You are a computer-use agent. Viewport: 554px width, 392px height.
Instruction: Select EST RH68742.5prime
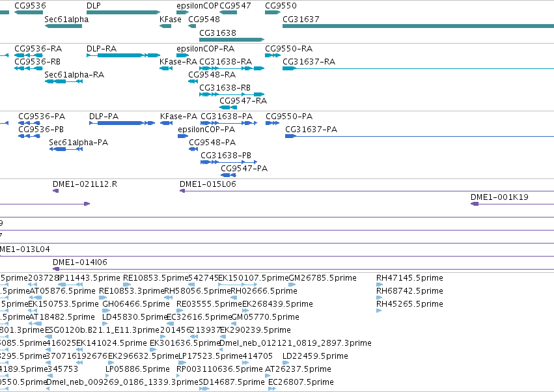409,291
